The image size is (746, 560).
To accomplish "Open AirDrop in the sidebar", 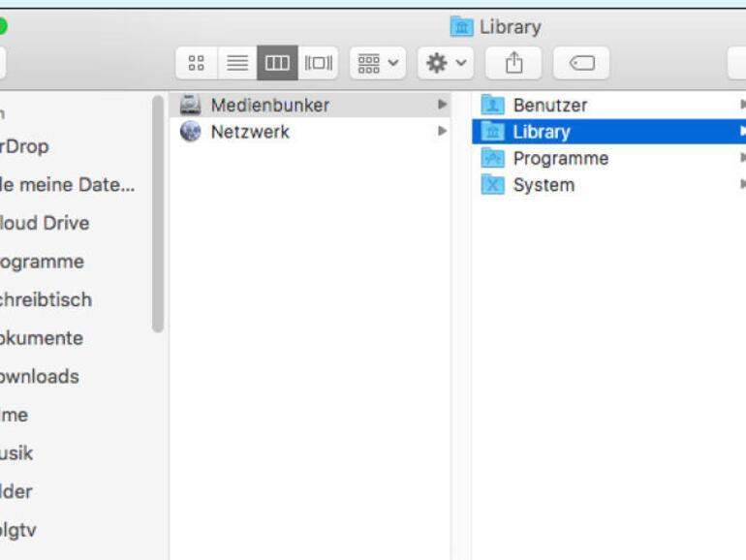I will point(25,146).
